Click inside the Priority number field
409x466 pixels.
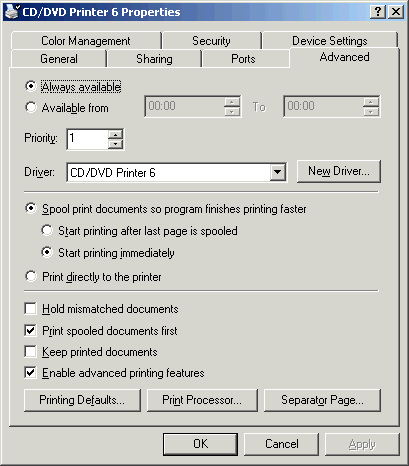(x=87, y=139)
